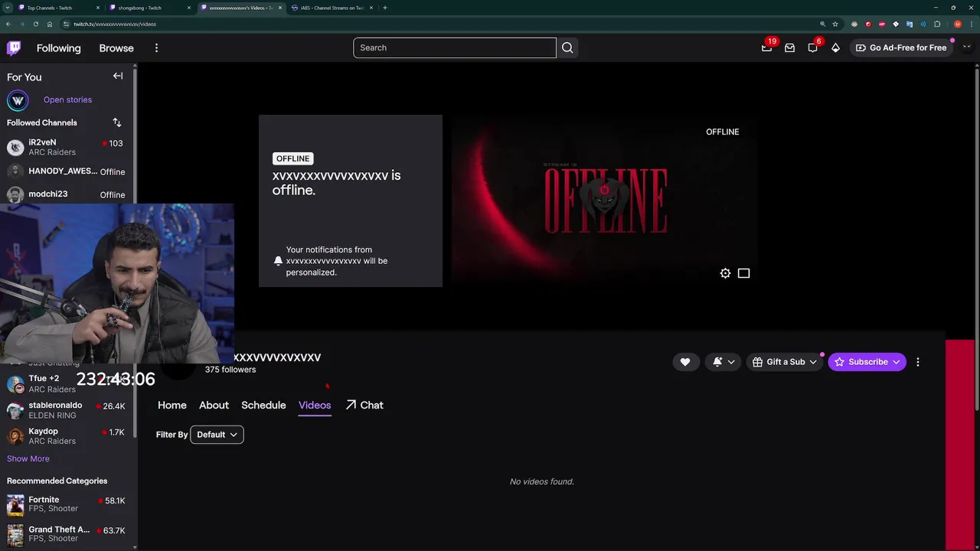The image size is (980, 551).
Task: Toggle the heart follow button
Action: pos(685,362)
